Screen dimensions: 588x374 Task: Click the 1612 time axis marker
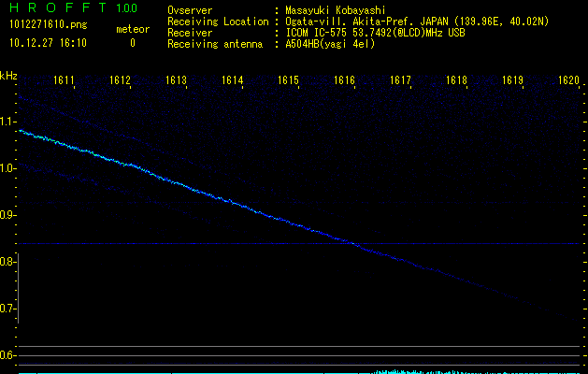[120, 80]
